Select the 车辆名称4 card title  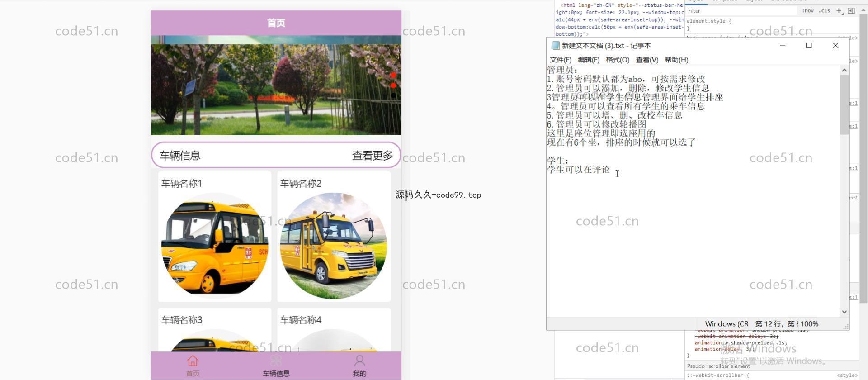[x=301, y=320]
